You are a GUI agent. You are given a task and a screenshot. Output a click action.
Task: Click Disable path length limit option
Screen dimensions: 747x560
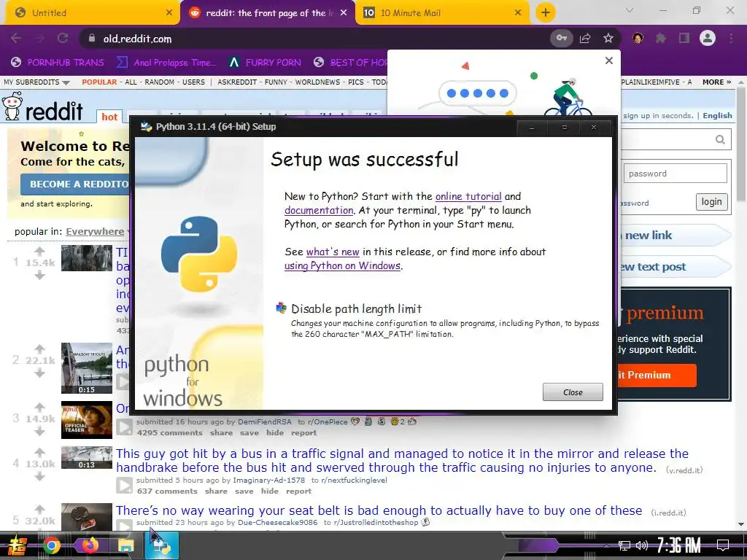click(356, 308)
